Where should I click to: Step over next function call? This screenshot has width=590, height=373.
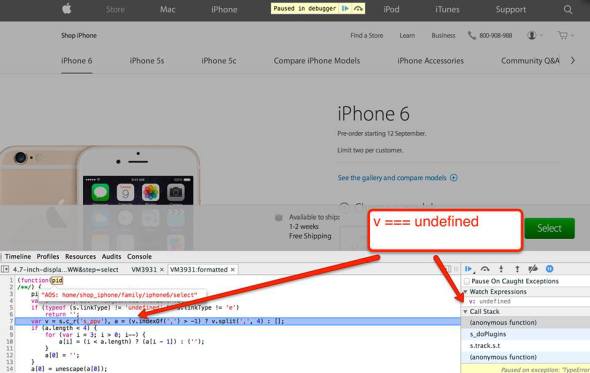pos(485,269)
